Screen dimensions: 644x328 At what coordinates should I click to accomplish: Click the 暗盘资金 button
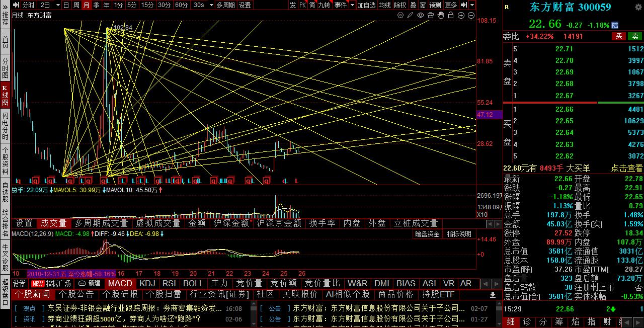(427, 234)
